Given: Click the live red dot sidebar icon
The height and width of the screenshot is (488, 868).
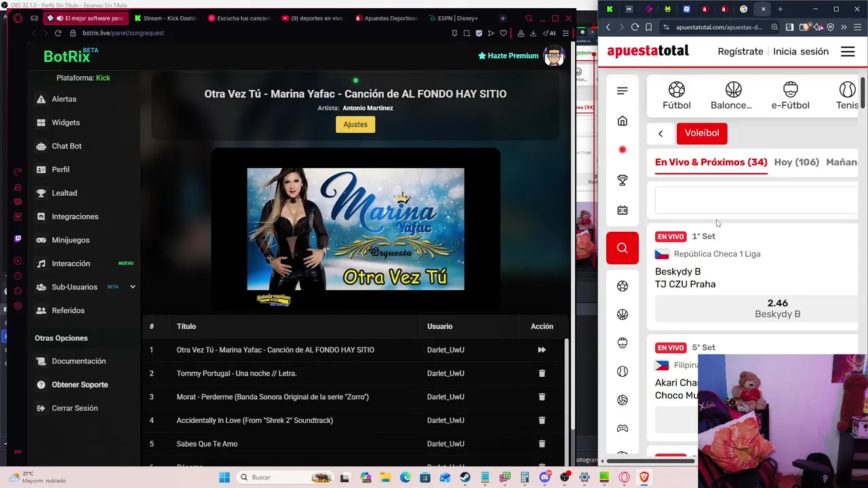Looking at the screenshot, I should 623,150.
